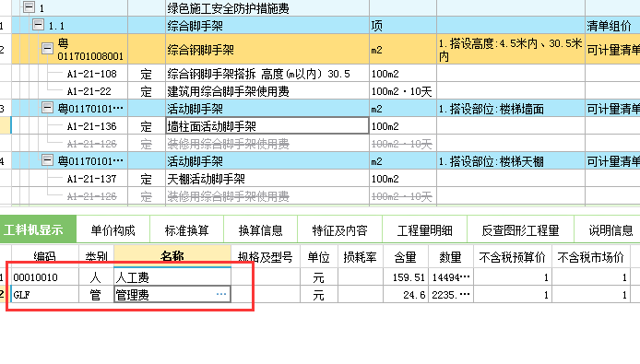Viewport: 640px width, 364px height.
Task: Click the 管理费 name input cell
Action: click(x=172, y=294)
